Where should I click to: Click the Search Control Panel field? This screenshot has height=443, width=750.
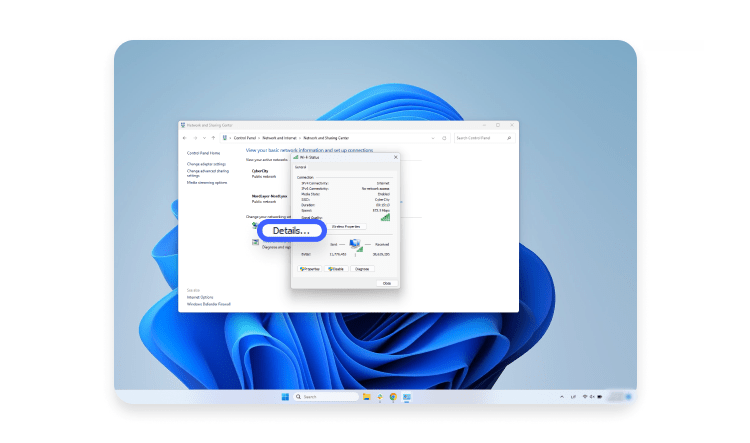point(483,138)
